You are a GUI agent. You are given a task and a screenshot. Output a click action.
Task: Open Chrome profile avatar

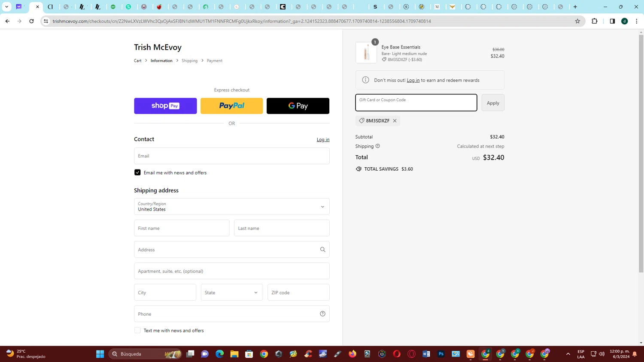click(x=625, y=21)
